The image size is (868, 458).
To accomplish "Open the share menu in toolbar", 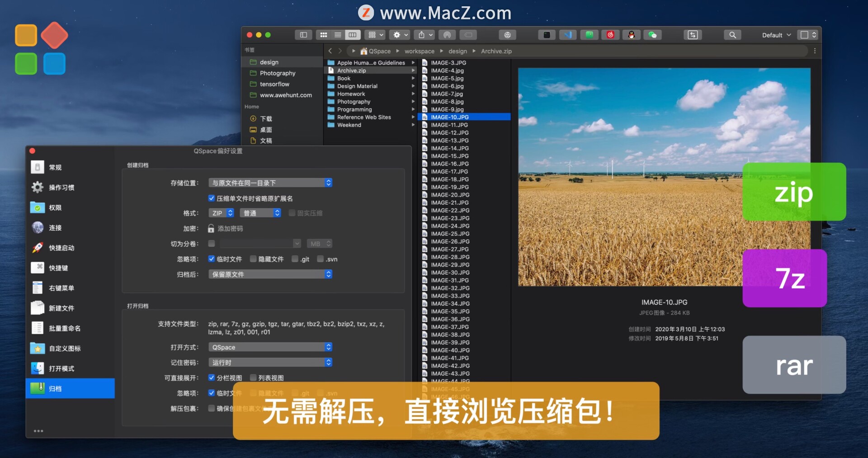I will 425,35.
